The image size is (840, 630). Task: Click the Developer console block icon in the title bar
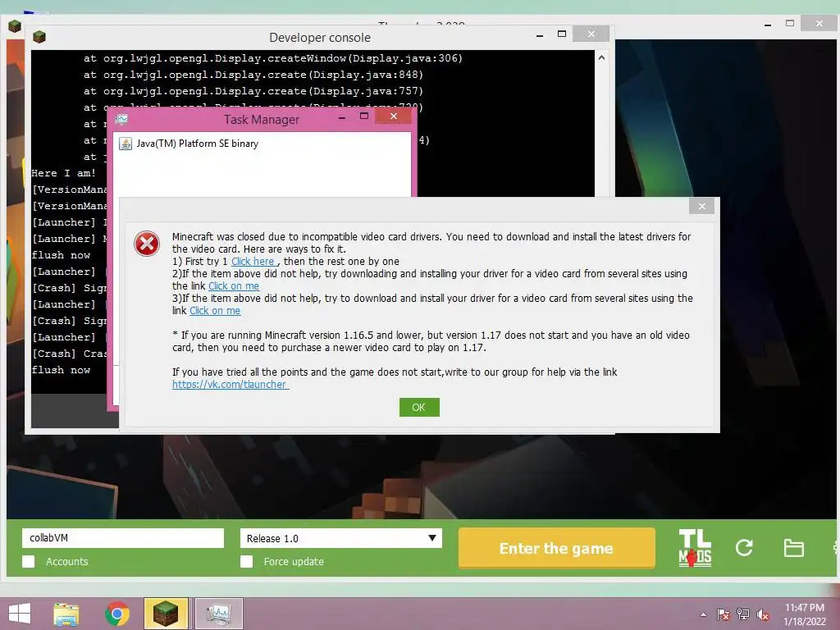tap(39, 37)
